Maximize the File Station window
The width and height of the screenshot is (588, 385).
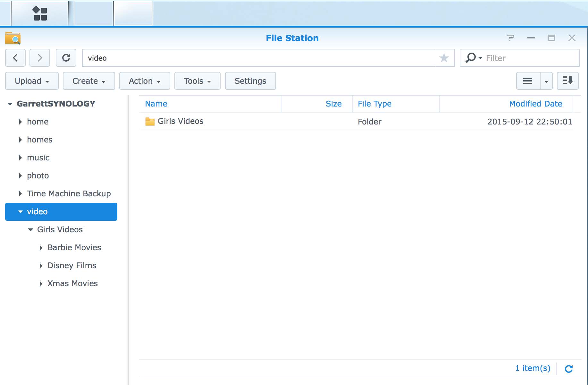click(x=551, y=38)
